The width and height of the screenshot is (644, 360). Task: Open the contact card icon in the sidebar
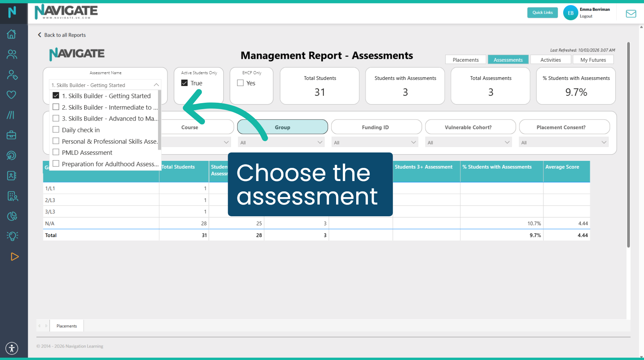click(12, 176)
